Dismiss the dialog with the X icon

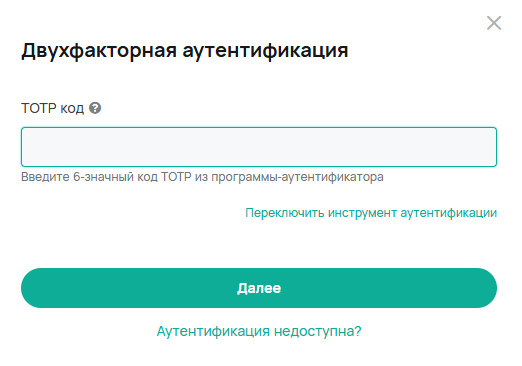(494, 23)
